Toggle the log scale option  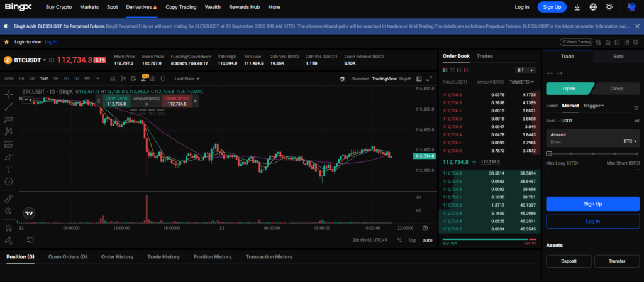click(x=413, y=240)
